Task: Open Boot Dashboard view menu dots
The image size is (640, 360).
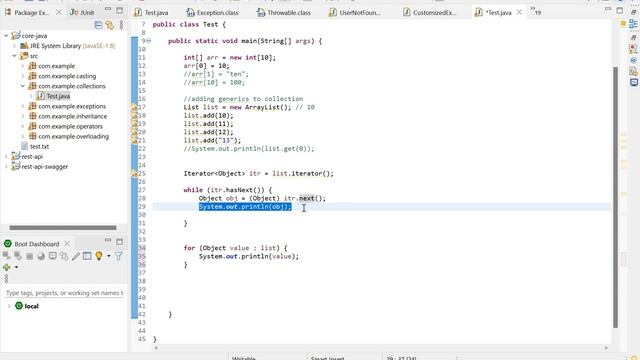Action: pos(6,279)
